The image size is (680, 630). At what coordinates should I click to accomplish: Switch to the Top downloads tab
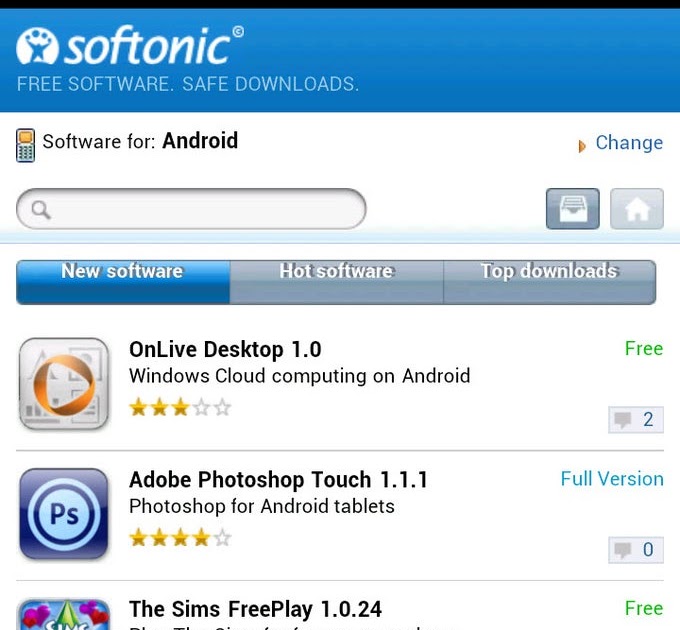pos(550,282)
